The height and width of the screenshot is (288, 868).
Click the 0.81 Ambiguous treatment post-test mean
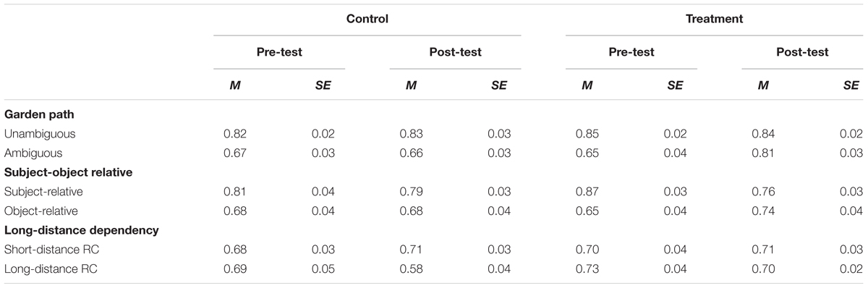click(763, 153)
